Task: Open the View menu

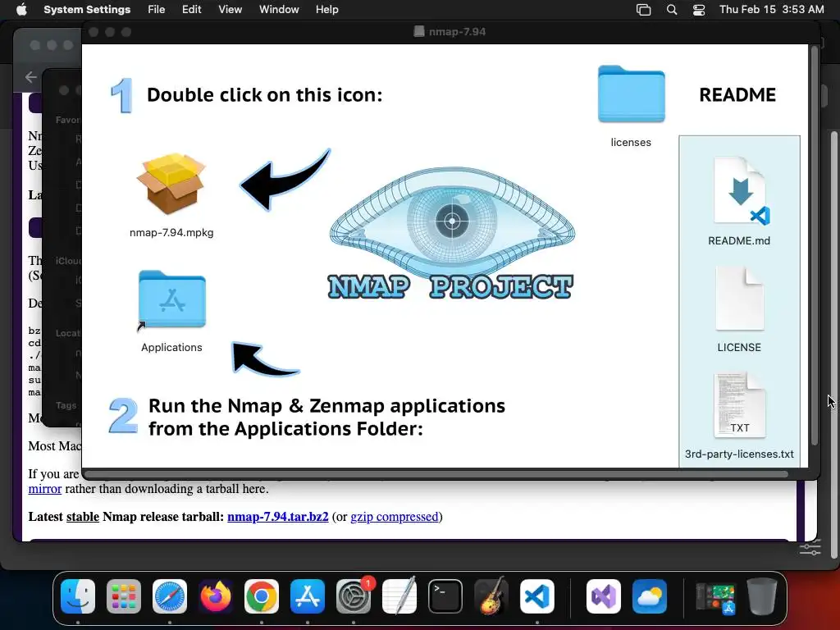Action: [x=231, y=10]
